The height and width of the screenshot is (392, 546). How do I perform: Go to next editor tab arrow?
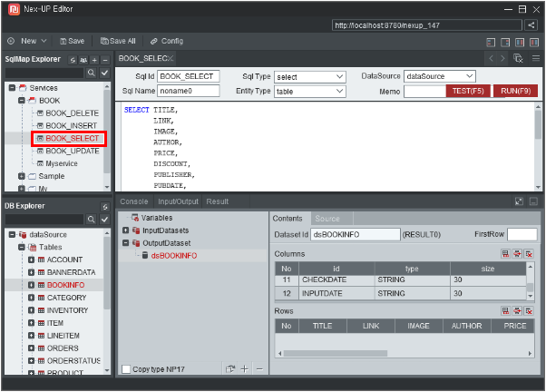pos(502,59)
